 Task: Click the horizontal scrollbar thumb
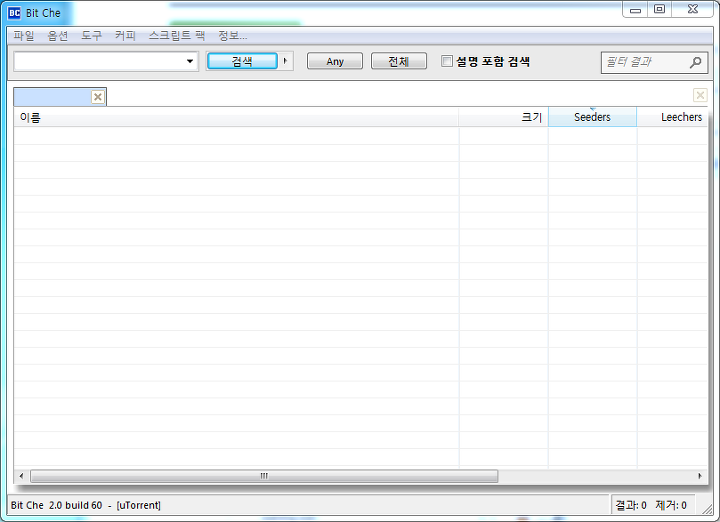264,476
